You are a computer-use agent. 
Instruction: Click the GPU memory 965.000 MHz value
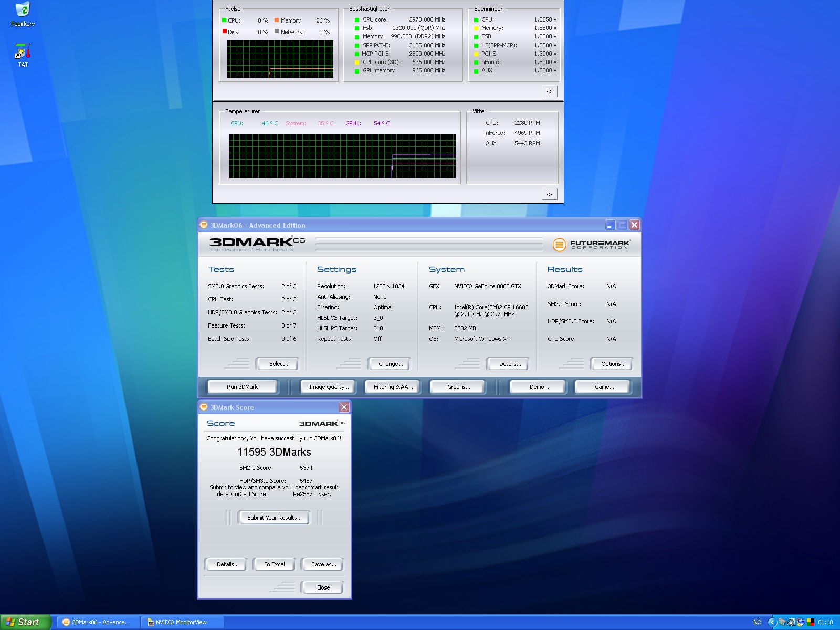(428, 70)
